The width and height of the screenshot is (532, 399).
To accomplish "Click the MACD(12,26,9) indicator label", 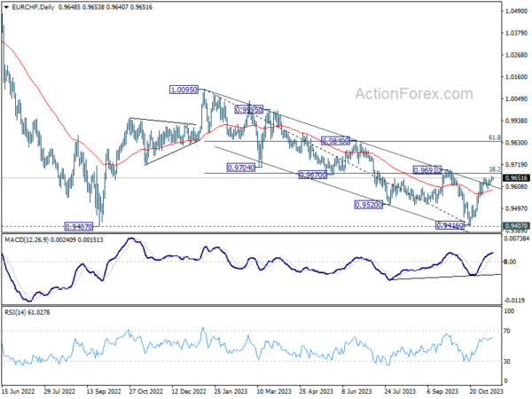I will (27, 240).
